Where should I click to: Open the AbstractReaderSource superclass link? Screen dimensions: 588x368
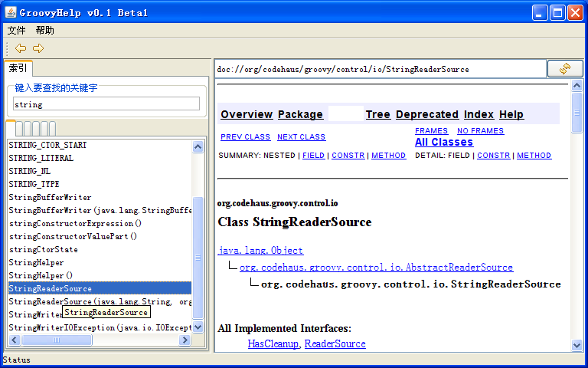[x=376, y=268]
